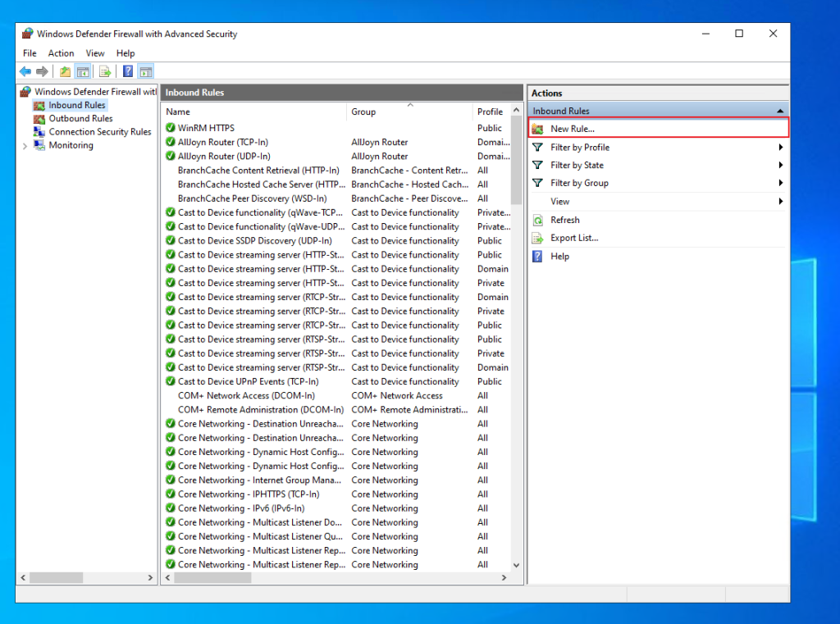Open the Help toolbar icon
Screen dimensions: 840x624
127,71
